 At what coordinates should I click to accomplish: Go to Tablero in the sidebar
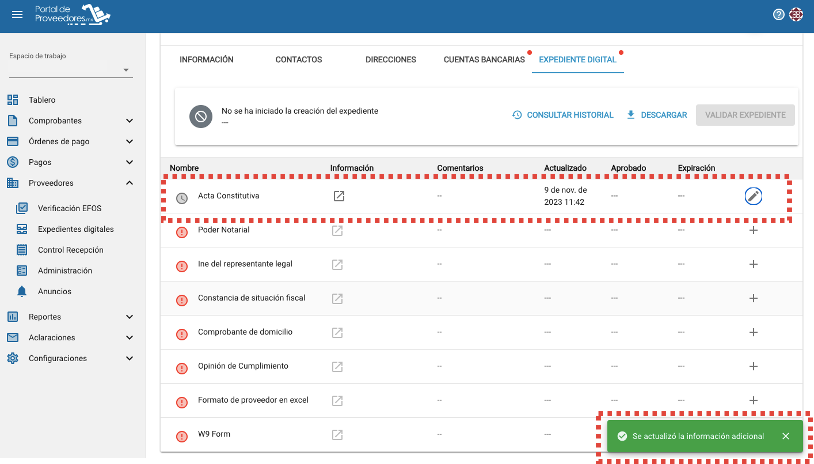coord(42,100)
